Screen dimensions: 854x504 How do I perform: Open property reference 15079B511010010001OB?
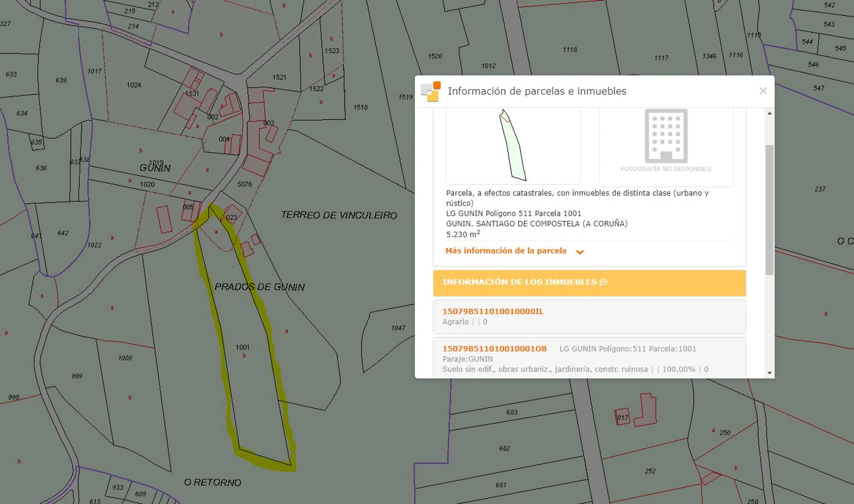pyautogui.click(x=494, y=348)
